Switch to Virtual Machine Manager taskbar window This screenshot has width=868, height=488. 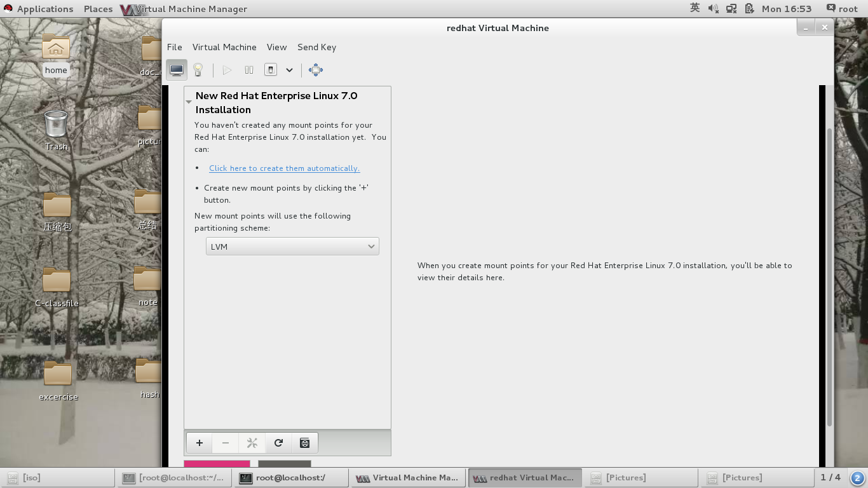407,478
